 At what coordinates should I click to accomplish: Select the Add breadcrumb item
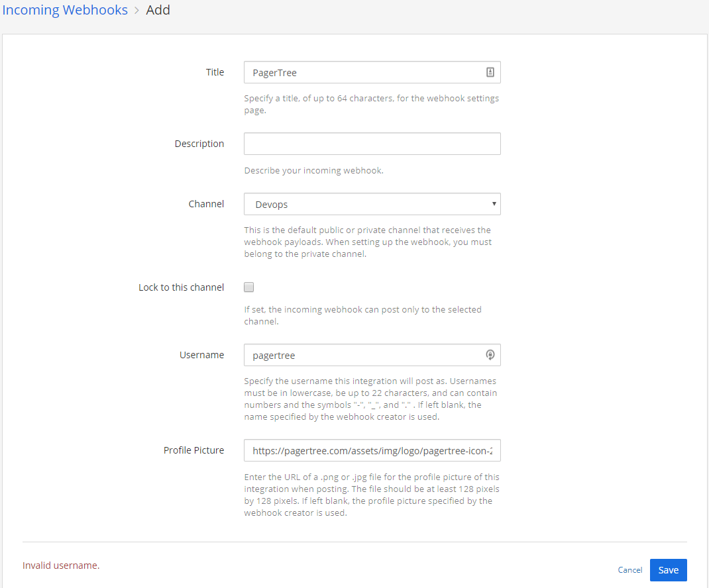(158, 11)
